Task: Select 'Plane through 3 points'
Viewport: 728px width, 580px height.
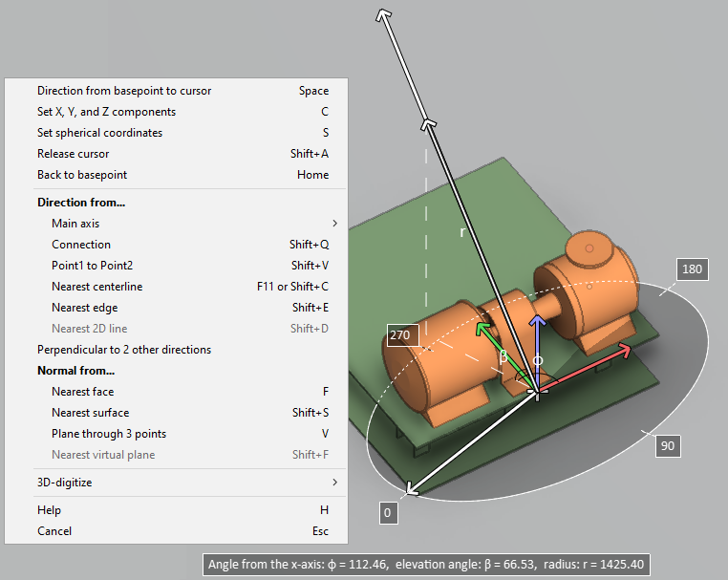Action: click(x=109, y=434)
